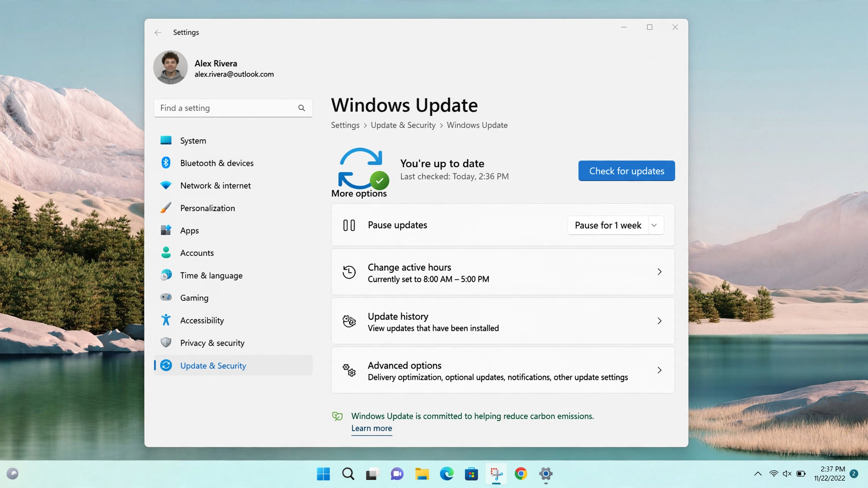Click the Settings gear in taskbar

pyautogui.click(x=546, y=474)
